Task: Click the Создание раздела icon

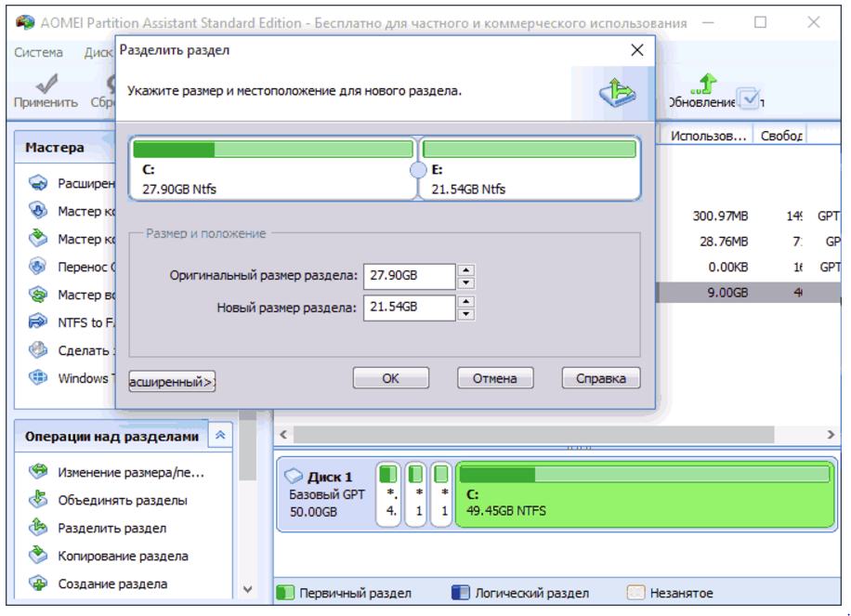Action: point(38,583)
